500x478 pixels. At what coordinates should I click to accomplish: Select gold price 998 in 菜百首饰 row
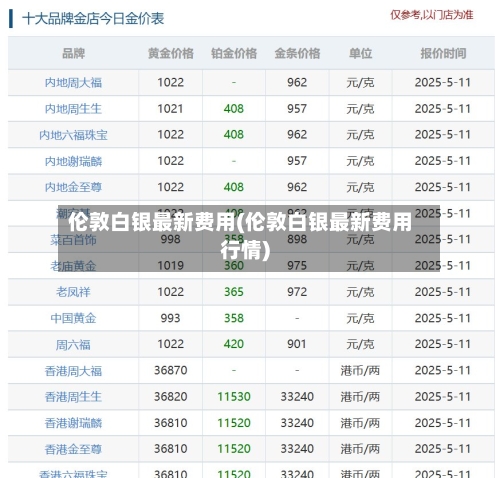coord(170,239)
